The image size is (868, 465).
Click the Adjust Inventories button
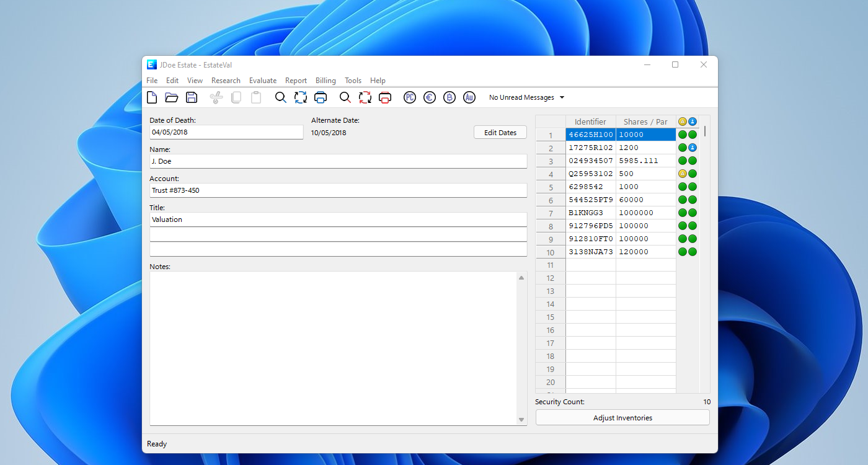click(622, 418)
